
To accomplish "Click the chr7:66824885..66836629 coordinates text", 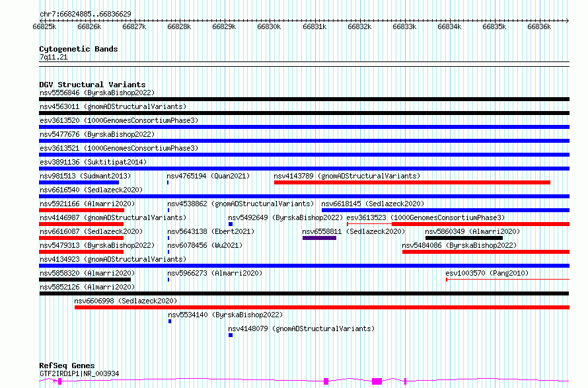I will coord(85,14).
